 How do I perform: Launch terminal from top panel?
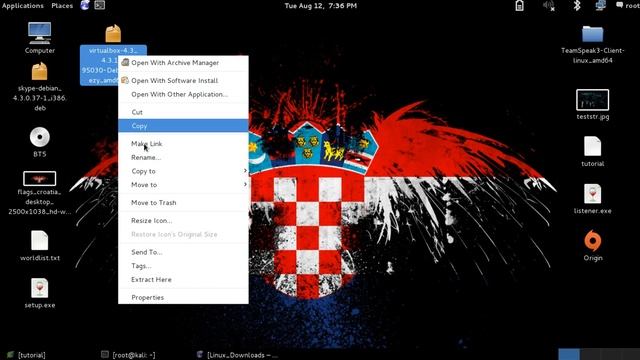coord(100,5)
